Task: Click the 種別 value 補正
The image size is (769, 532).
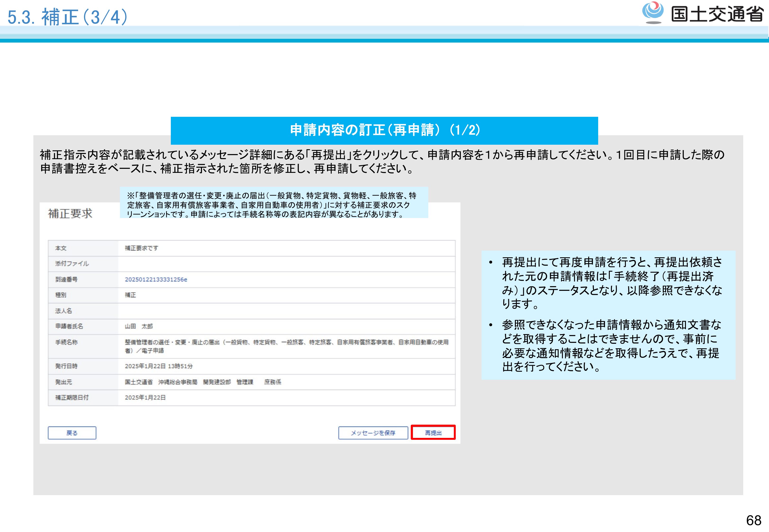Action: pyautogui.click(x=130, y=295)
